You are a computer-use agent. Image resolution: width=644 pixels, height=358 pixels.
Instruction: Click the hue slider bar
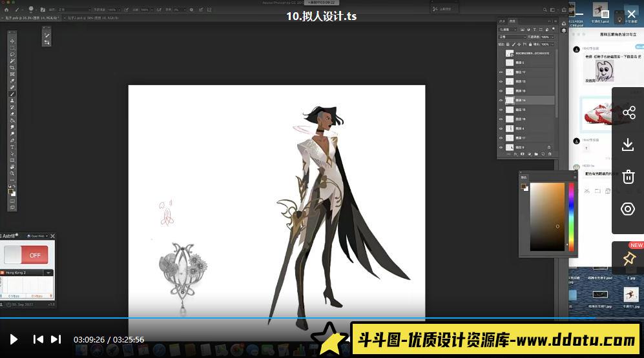pos(570,217)
